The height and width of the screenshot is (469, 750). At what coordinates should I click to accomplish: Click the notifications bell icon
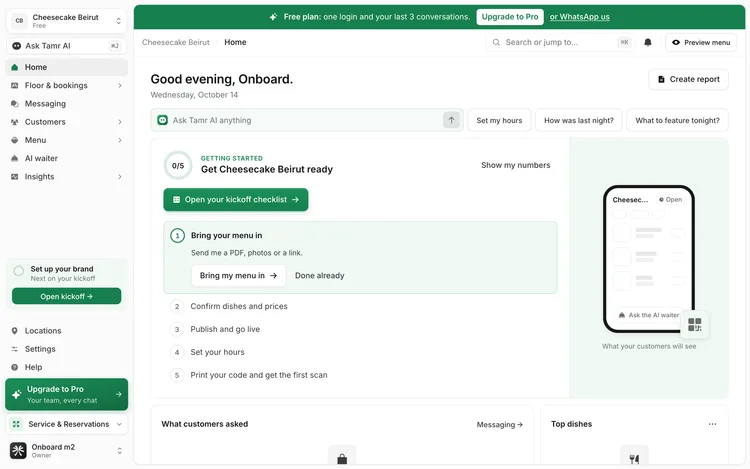(x=648, y=43)
